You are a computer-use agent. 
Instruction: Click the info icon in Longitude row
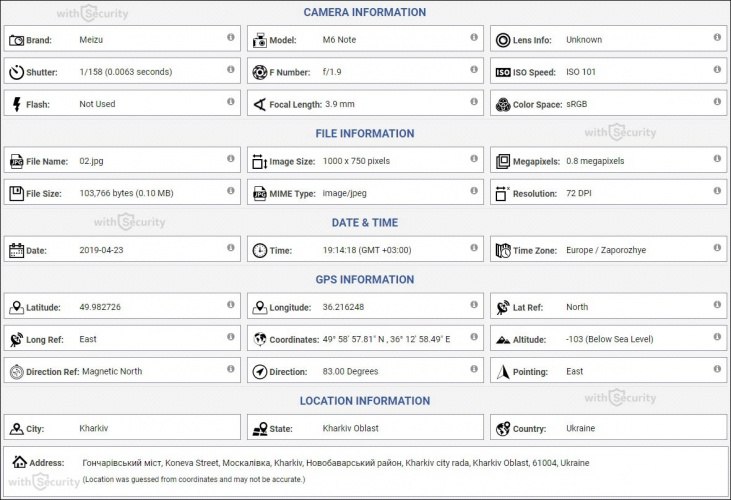474,304
